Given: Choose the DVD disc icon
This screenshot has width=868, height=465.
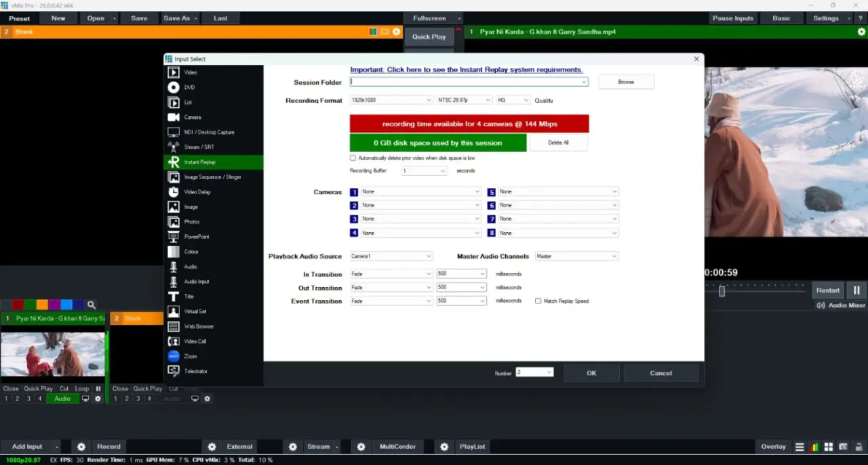Looking at the screenshot, I should (x=174, y=87).
